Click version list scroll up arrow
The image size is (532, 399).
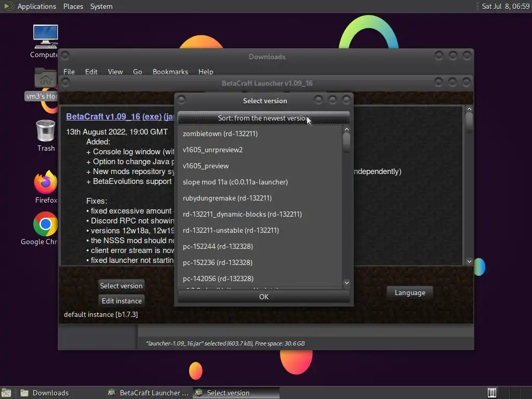click(x=347, y=129)
